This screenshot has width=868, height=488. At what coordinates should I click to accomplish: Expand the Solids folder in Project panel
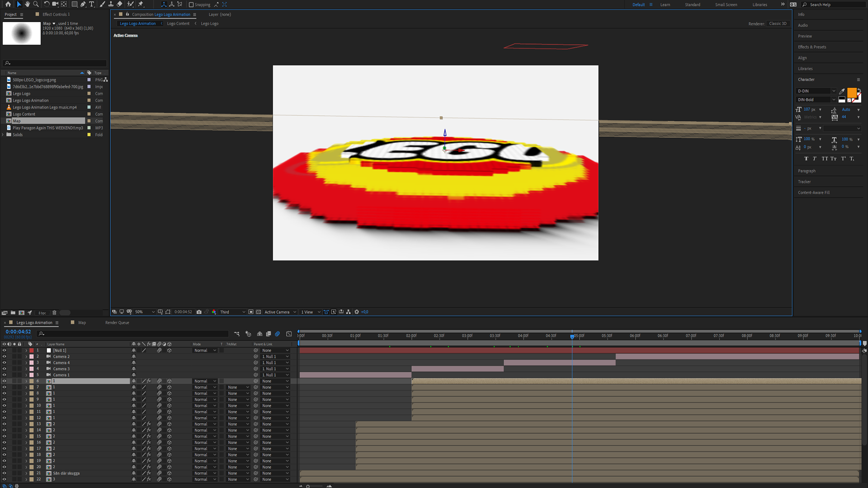click(3, 135)
